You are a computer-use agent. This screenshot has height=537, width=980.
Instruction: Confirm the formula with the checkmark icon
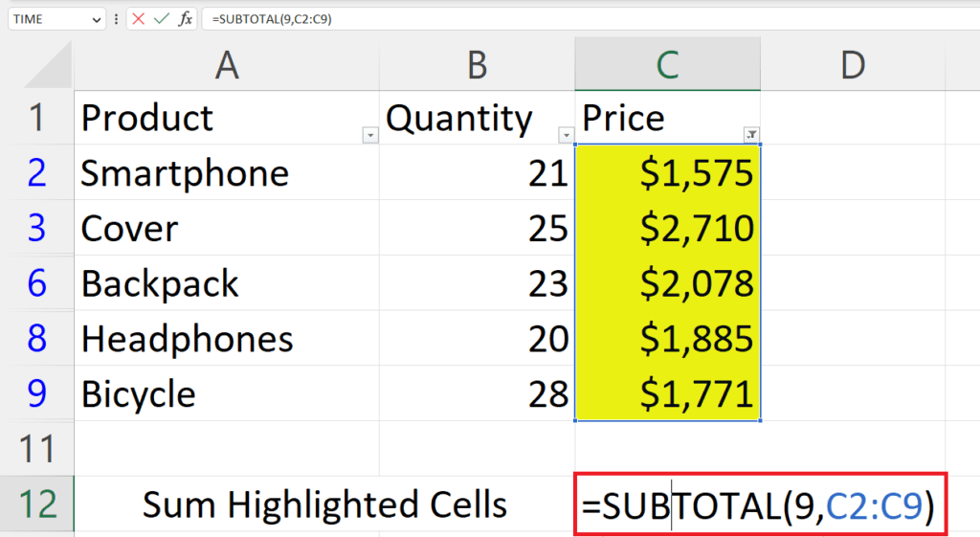[x=162, y=19]
